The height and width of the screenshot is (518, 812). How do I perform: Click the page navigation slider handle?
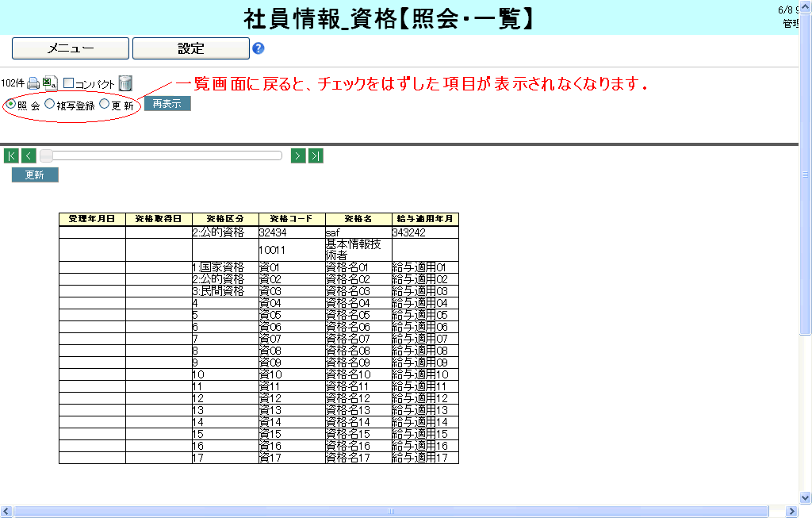click(47, 155)
